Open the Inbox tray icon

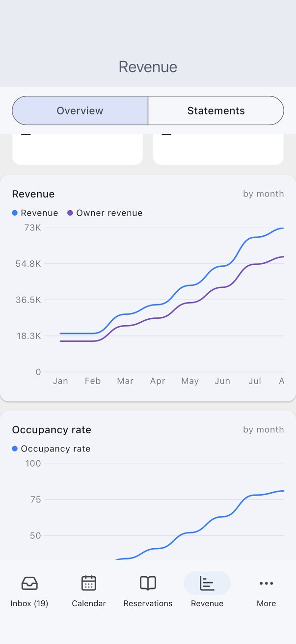point(29,583)
